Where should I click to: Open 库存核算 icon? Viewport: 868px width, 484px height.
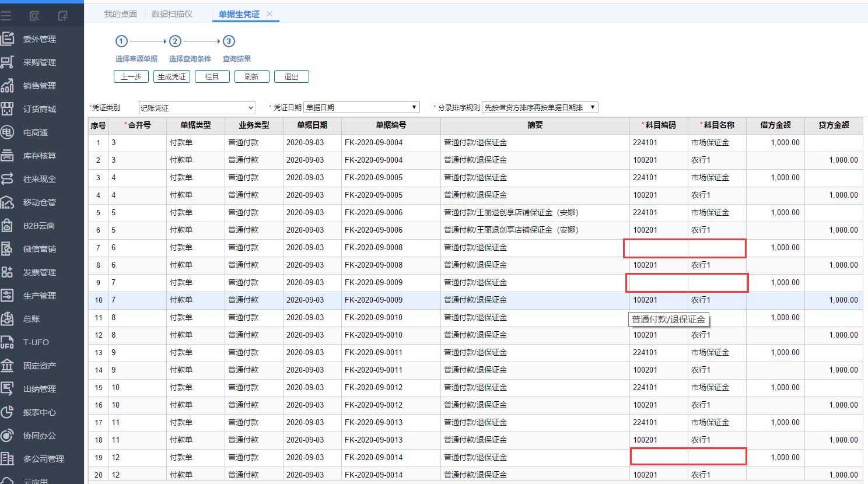click(x=7, y=156)
